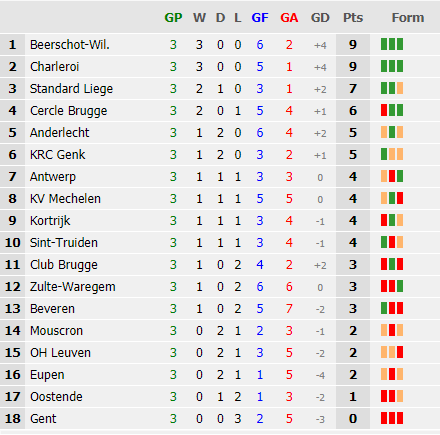The height and width of the screenshot is (435, 440).
Task: Select the GD column header
Action: (x=320, y=18)
